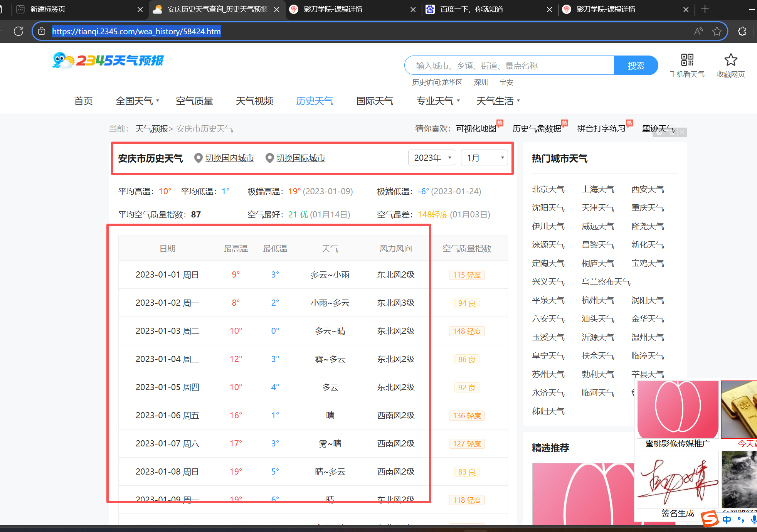
Task: Click the 86 良 air quality badge
Action: (x=467, y=359)
